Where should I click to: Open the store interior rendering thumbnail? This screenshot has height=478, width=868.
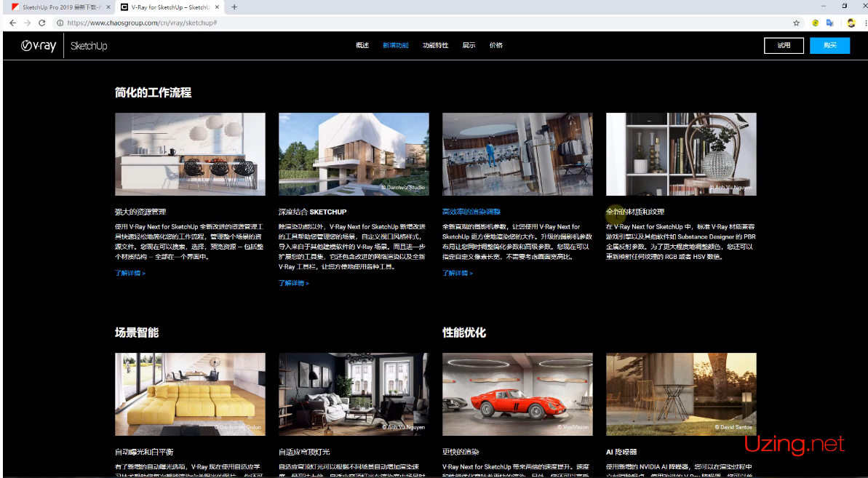pos(517,154)
